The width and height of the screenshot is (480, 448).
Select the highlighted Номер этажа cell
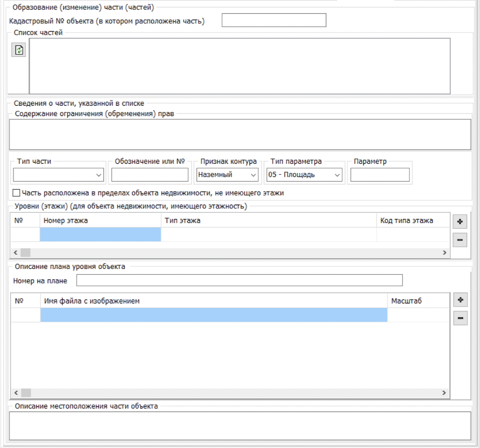click(100, 234)
